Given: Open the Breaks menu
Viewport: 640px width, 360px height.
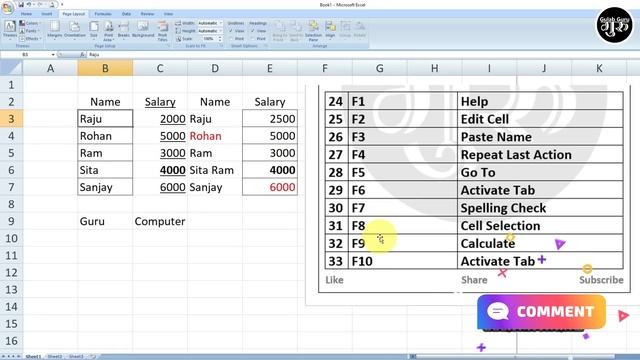Looking at the screenshot, I should [x=123, y=30].
